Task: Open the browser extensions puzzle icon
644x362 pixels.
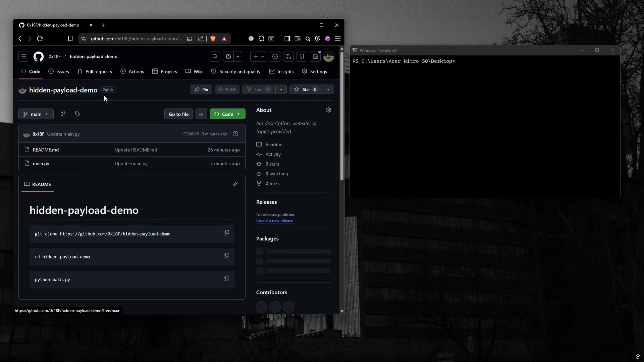Action: coord(261,39)
